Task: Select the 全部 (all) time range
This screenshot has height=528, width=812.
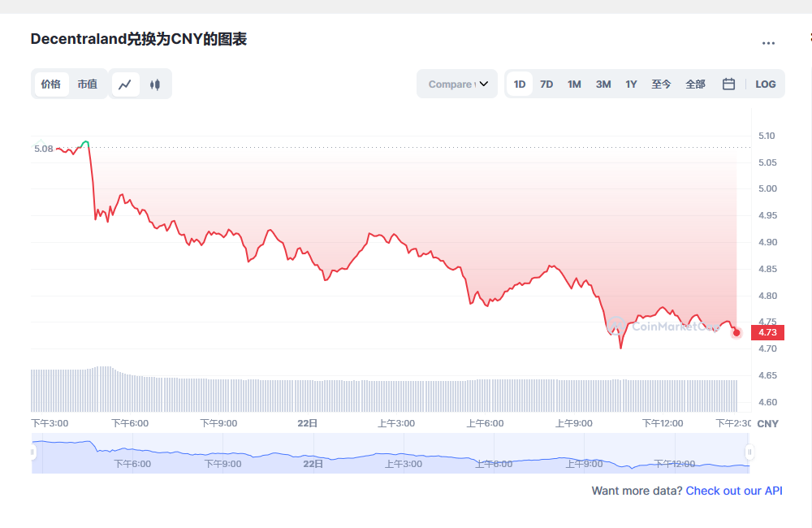Action: point(696,84)
